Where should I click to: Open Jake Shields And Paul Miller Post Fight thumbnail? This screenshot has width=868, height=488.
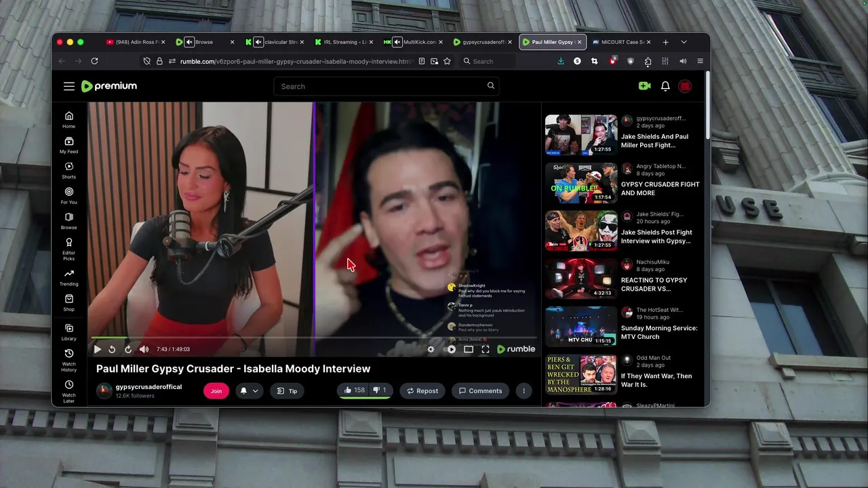(581, 135)
